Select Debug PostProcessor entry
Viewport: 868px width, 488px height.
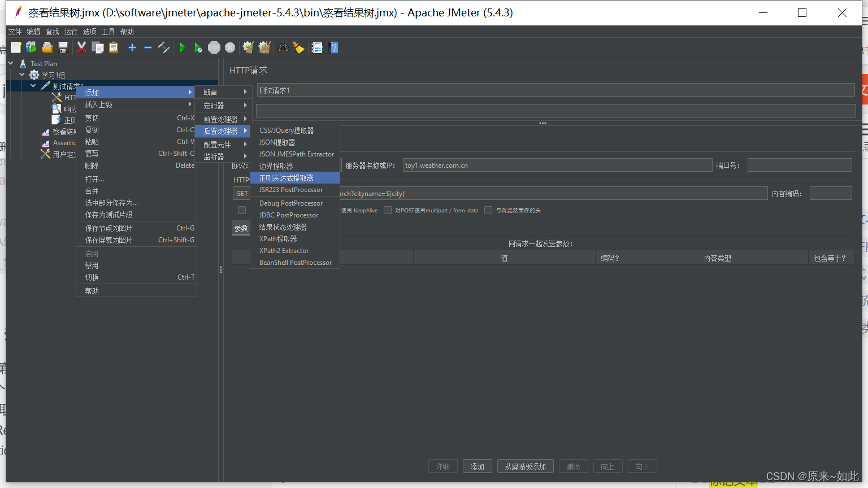click(295, 203)
